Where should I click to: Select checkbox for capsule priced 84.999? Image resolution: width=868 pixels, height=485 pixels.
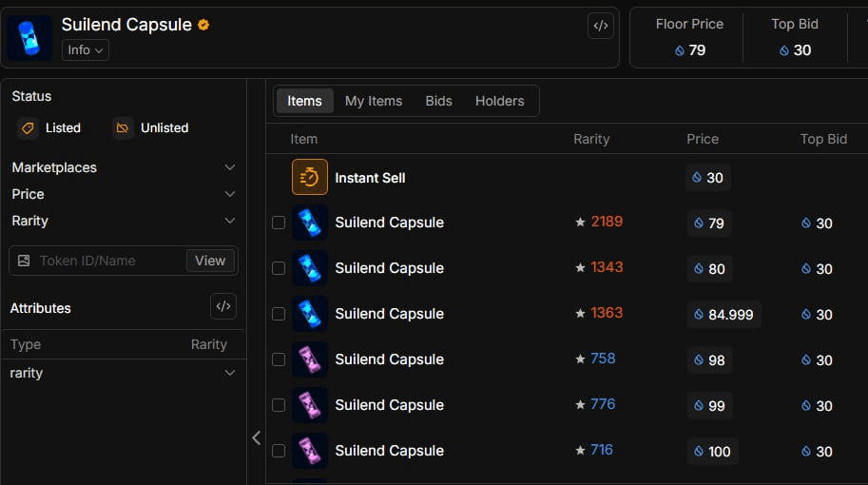coord(279,314)
